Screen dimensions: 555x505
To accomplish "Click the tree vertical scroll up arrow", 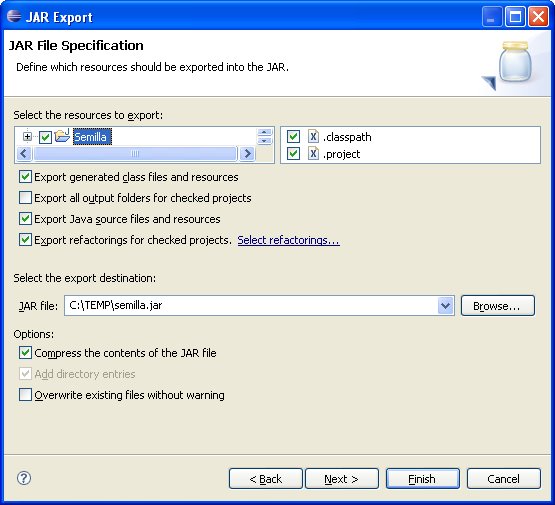I will 264,132.
